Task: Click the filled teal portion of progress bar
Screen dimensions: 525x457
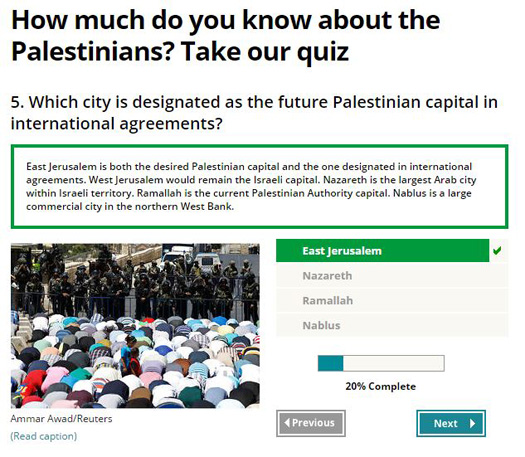Action: pyautogui.click(x=330, y=363)
